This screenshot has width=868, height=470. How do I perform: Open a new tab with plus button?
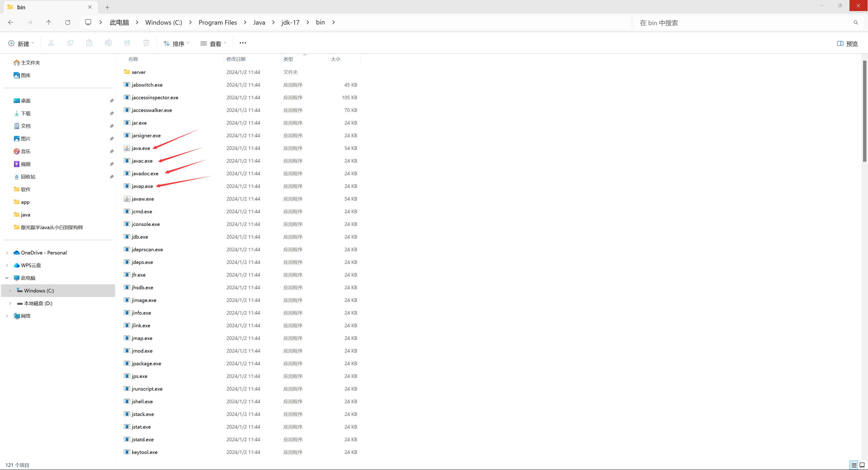tap(107, 7)
